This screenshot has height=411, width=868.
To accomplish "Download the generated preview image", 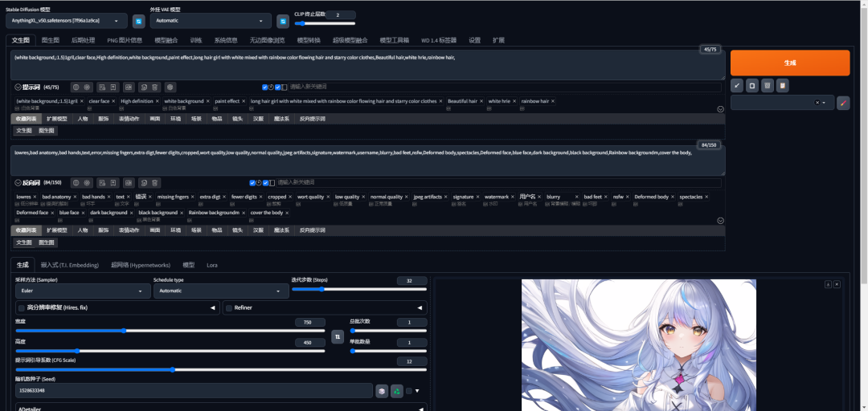I will pyautogui.click(x=828, y=284).
